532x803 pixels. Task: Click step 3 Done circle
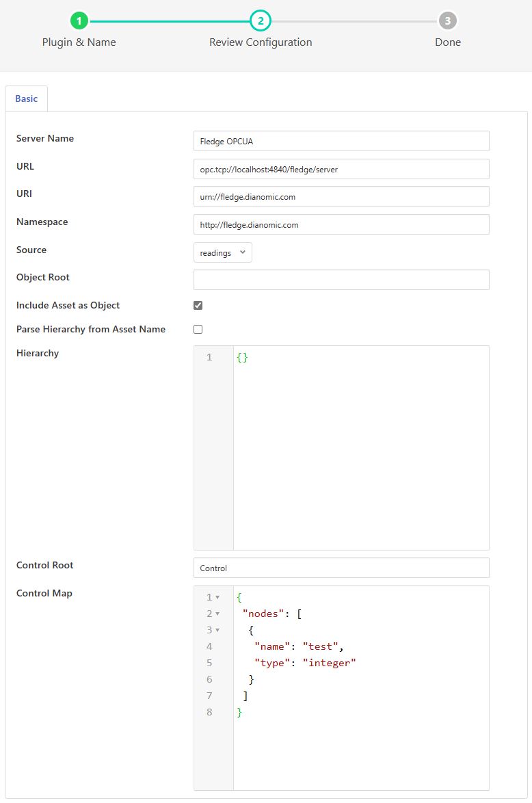(447, 21)
